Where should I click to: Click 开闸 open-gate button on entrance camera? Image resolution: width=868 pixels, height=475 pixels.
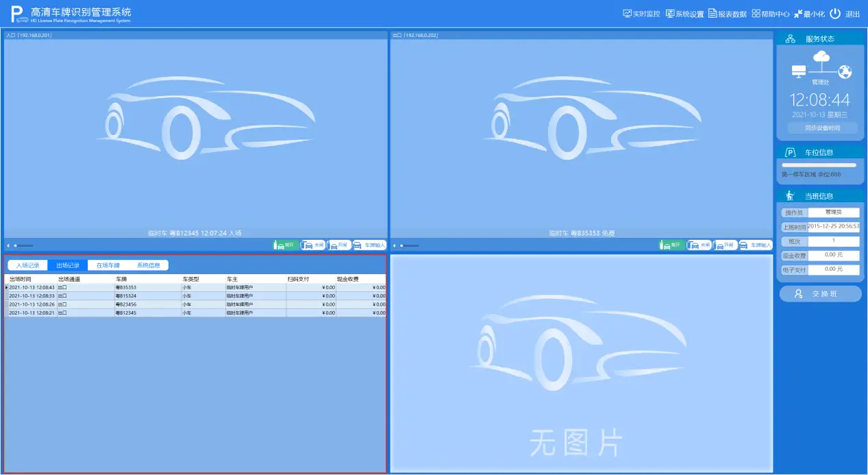[x=339, y=245]
